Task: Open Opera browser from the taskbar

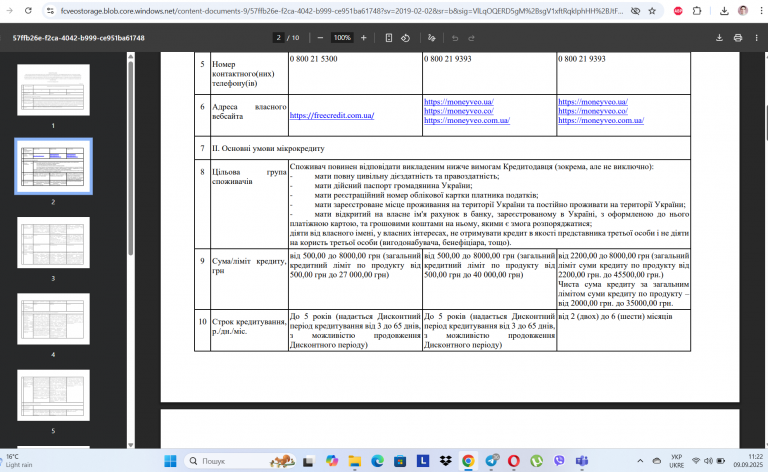Action: [514, 461]
